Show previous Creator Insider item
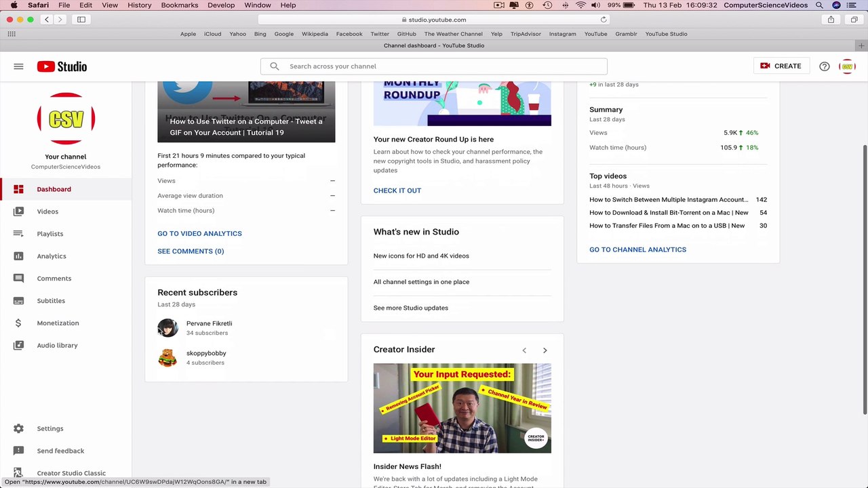The image size is (868, 488). (x=524, y=350)
